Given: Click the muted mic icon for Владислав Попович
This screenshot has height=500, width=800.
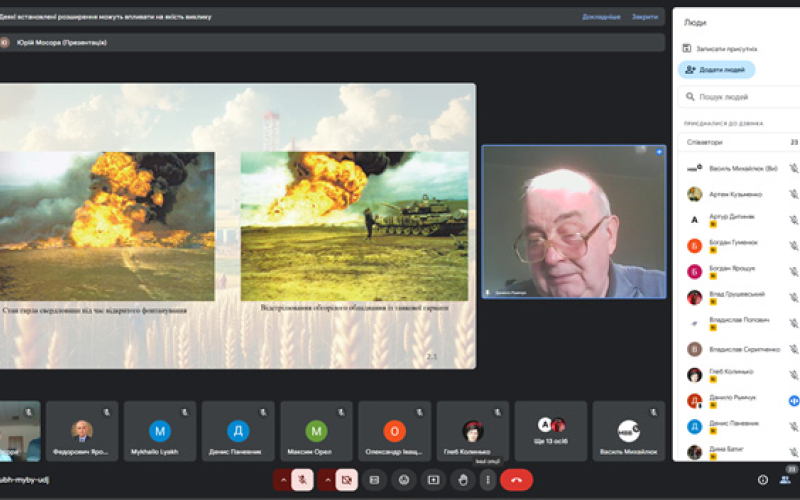Looking at the screenshot, I should click(793, 323).
